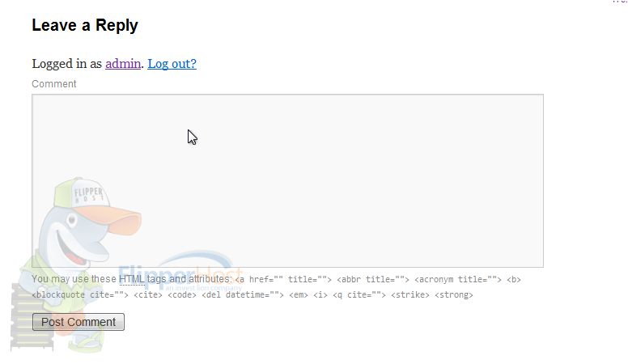Viewport: 628px width, 364px height.
Task: Click the <a href="" title=""> tag text
Action: click(x=283, y=280)
